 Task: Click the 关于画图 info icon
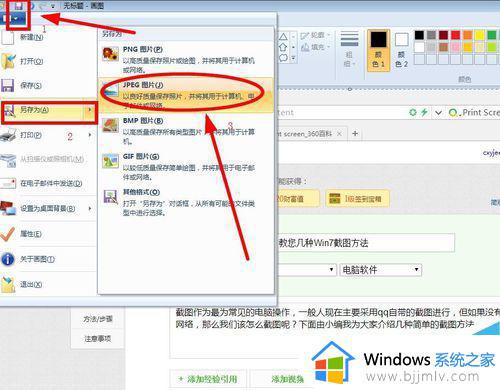click(x=7, y=259)
